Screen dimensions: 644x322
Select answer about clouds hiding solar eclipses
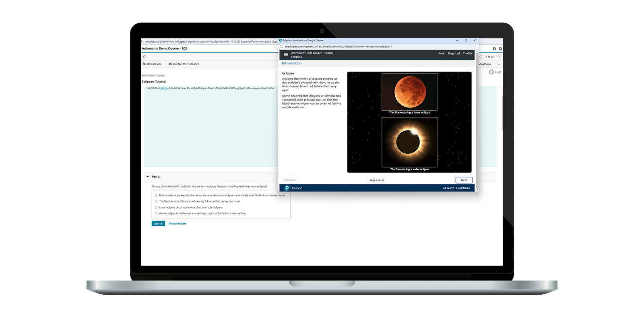point(156,195)
